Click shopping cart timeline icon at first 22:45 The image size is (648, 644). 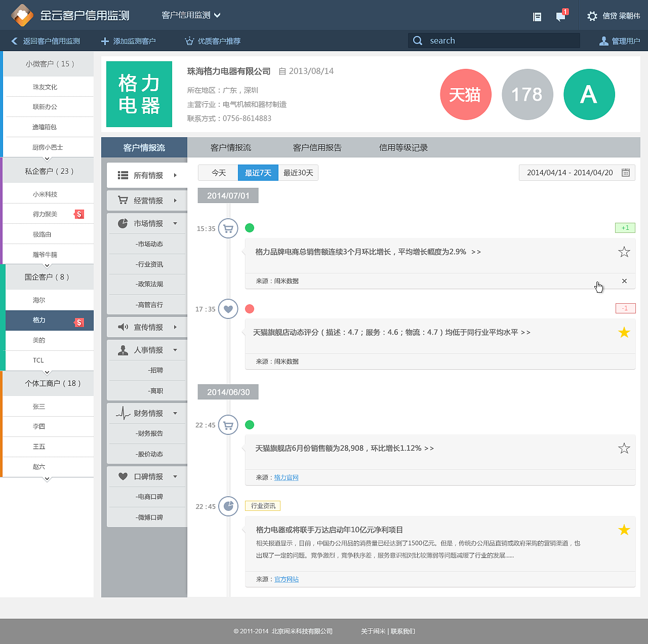click(x=228, y=425)
